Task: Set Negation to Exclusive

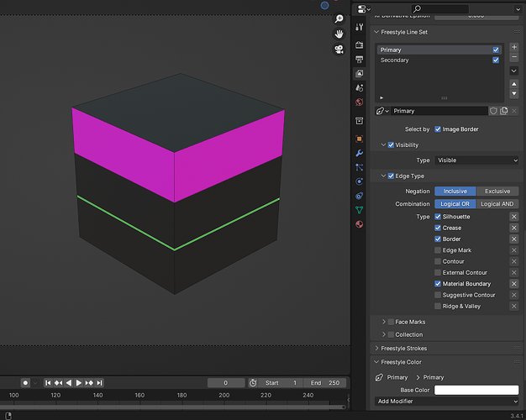Action: point(497,192)
